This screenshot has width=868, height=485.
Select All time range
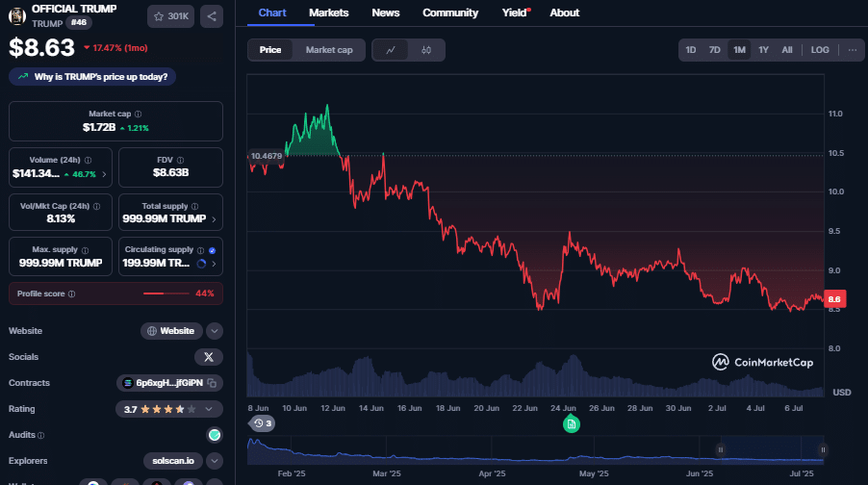pos(787,50)
